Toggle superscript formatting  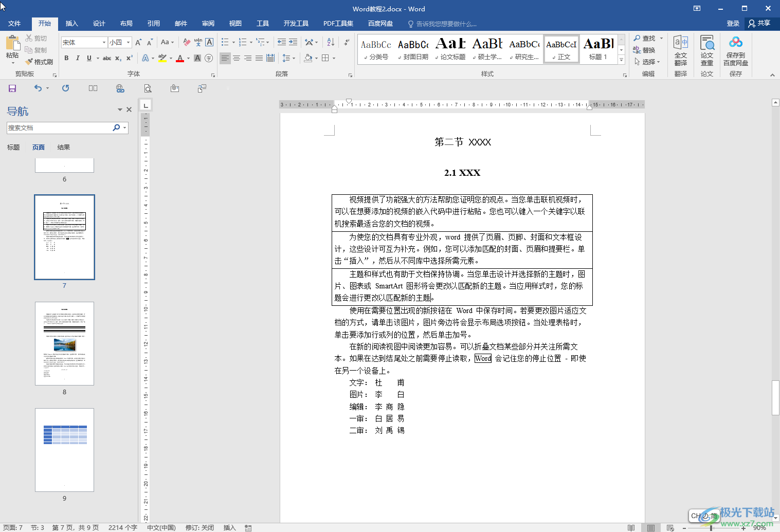(x=130, y=58)
